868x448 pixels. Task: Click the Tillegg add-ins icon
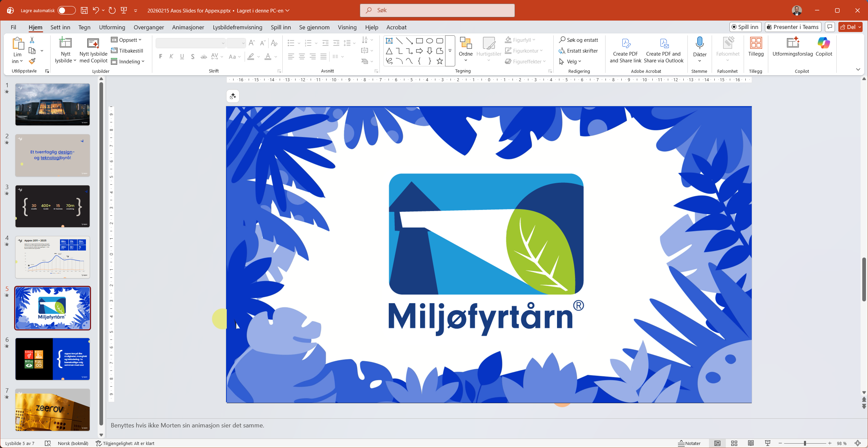[755, 43]
